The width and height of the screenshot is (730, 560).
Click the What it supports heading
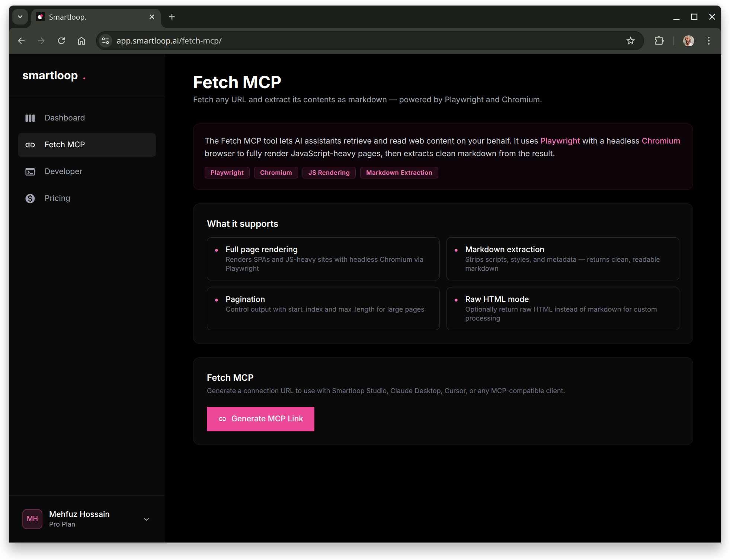point(243,224)
